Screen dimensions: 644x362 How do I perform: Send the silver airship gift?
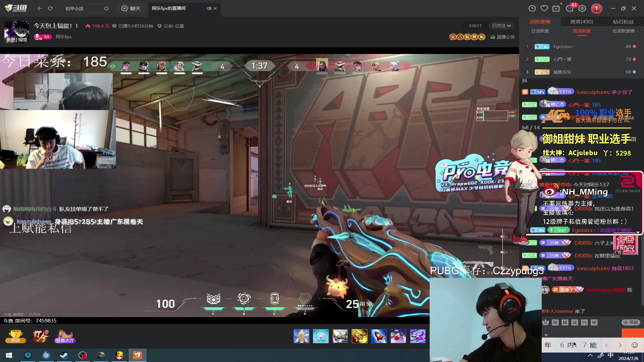click(x=340, y=336)
